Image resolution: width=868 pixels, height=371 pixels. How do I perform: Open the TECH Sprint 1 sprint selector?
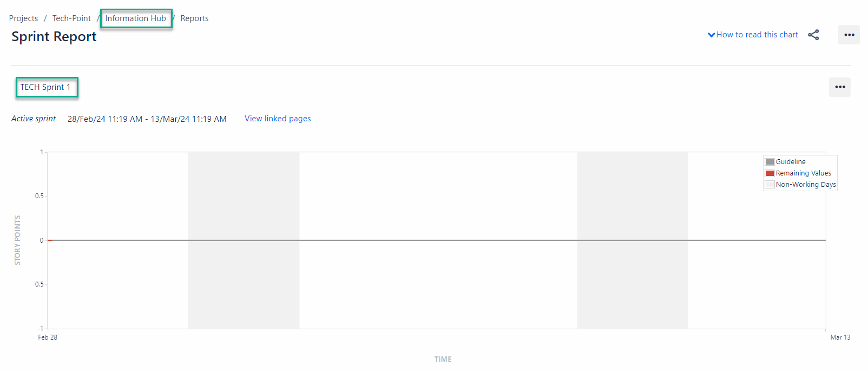click(x=47, y=87)
